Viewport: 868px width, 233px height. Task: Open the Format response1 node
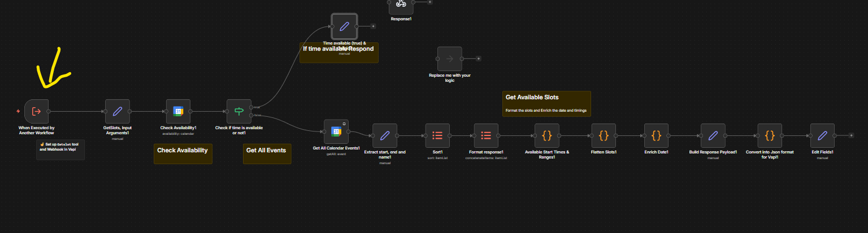point(486,135)
